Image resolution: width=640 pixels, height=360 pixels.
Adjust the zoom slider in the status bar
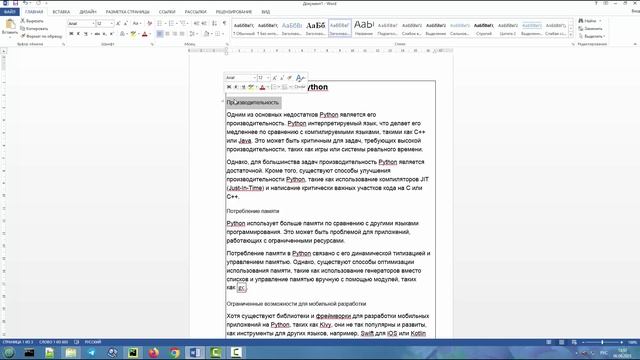coord(602,342)
